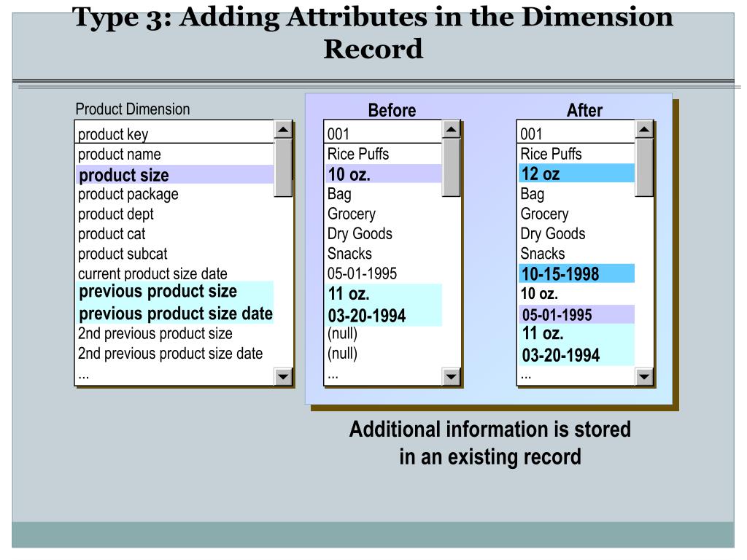The width and height of the screenshot is (747, 560).
Task: Click 'Dry Goods' in the Before list
Action: coord(360,234)
